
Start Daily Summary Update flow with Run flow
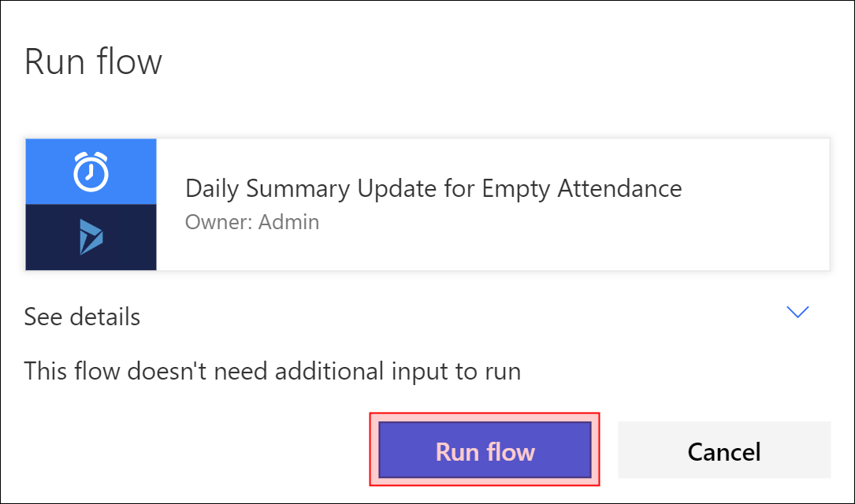[485, 450]
